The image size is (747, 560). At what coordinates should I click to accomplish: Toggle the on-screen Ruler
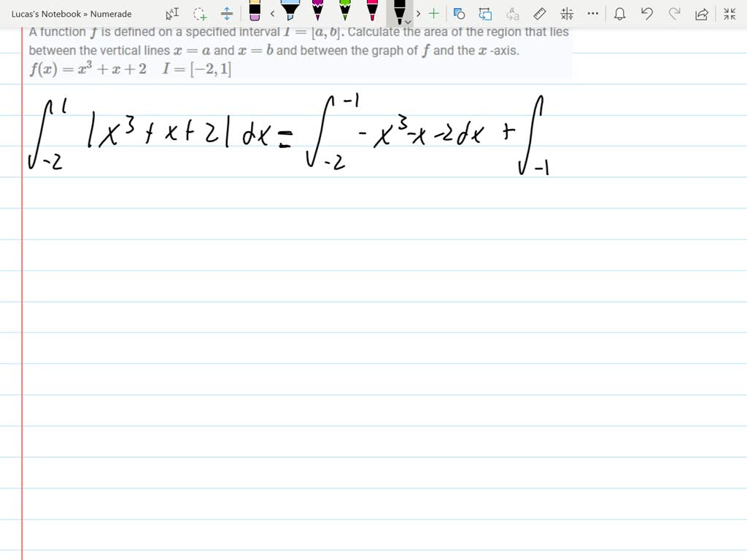pyautogui.click(x=540, y=12)
